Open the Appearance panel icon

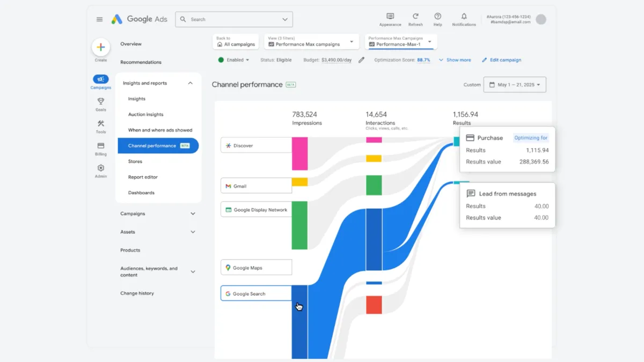coord(390,17)
